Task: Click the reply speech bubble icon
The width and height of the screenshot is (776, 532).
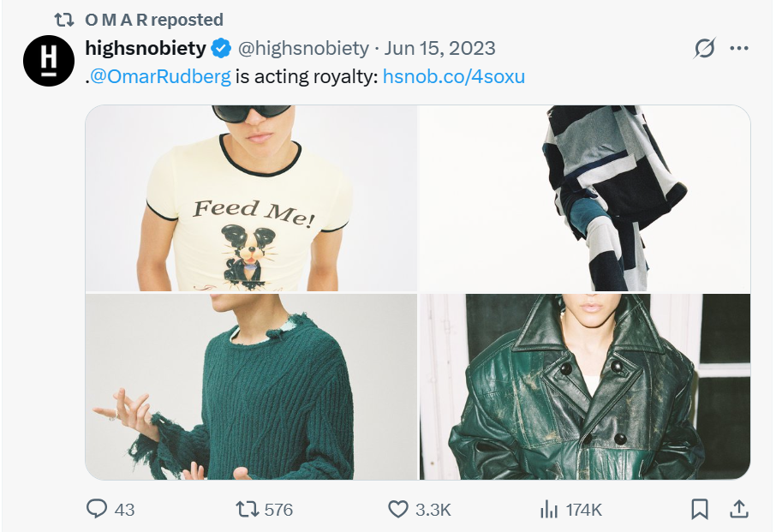Action: pos(98,509)
